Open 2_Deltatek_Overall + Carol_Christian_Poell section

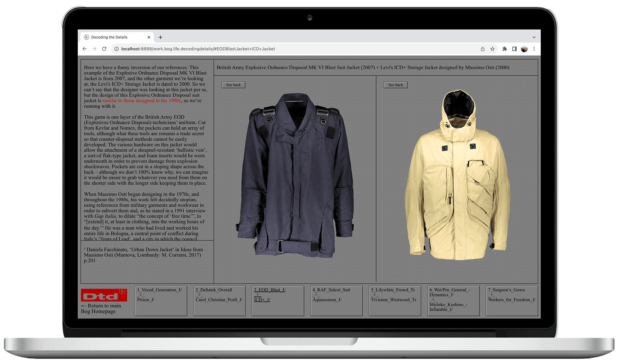pos(219,301)
